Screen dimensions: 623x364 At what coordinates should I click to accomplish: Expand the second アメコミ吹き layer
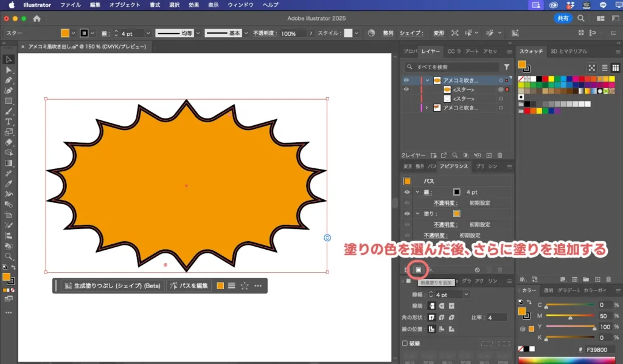pyautogui.click(x=426, y=108)
